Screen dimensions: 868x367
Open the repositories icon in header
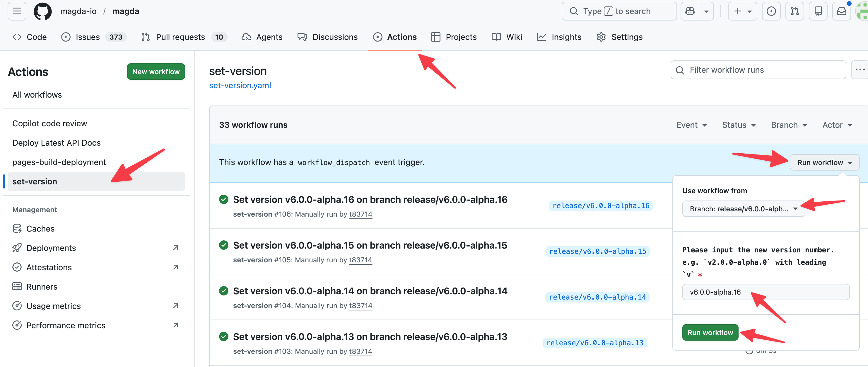point(818,11)
